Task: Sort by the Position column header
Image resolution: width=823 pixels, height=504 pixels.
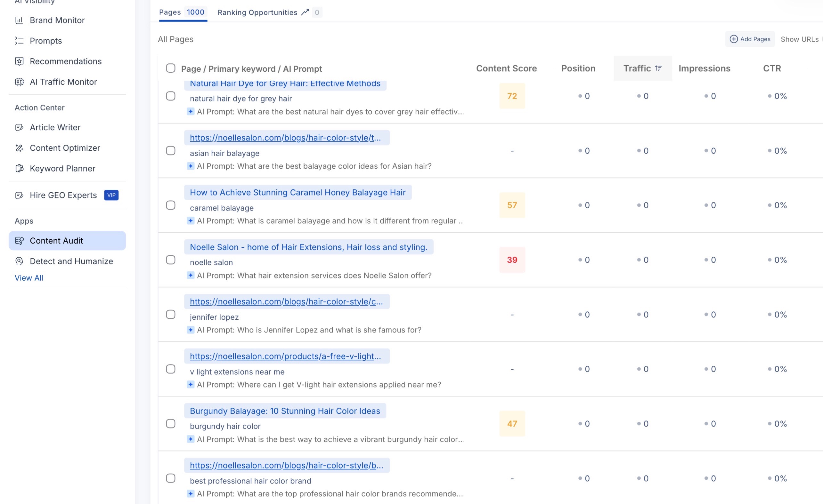Action: tap(578, 68)
